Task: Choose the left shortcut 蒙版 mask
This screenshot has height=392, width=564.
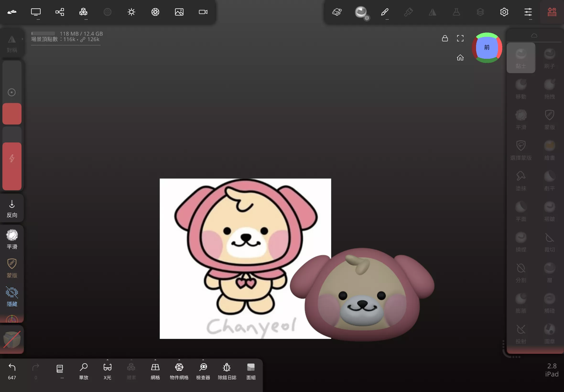Action: click(x=12, y=268)
